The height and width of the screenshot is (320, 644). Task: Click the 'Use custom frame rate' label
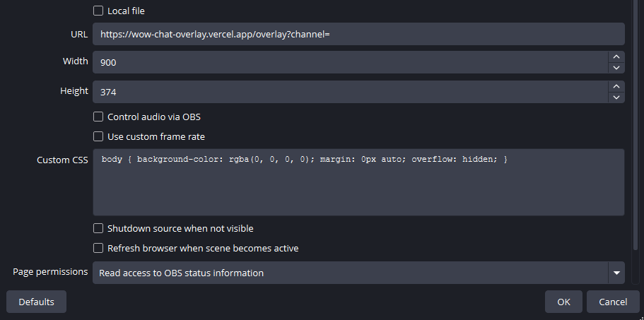pyautogui.click(x=156, y=136)
